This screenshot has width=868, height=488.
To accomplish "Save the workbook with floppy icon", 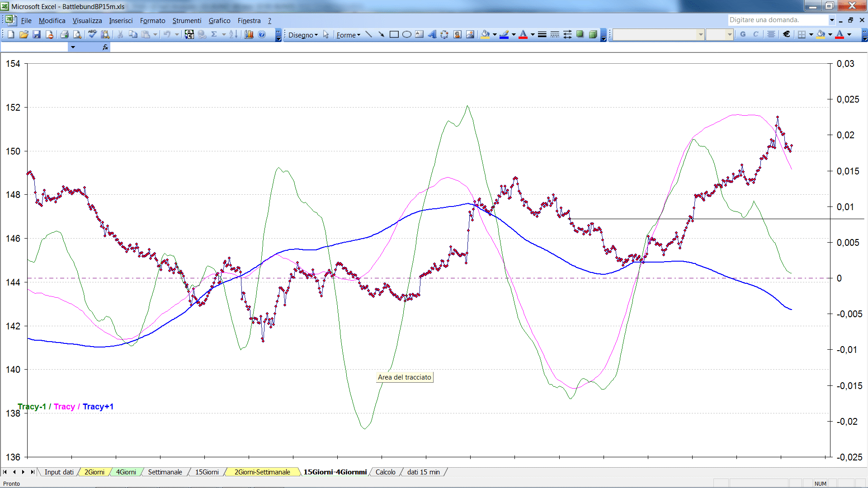I will pos(37,34).
